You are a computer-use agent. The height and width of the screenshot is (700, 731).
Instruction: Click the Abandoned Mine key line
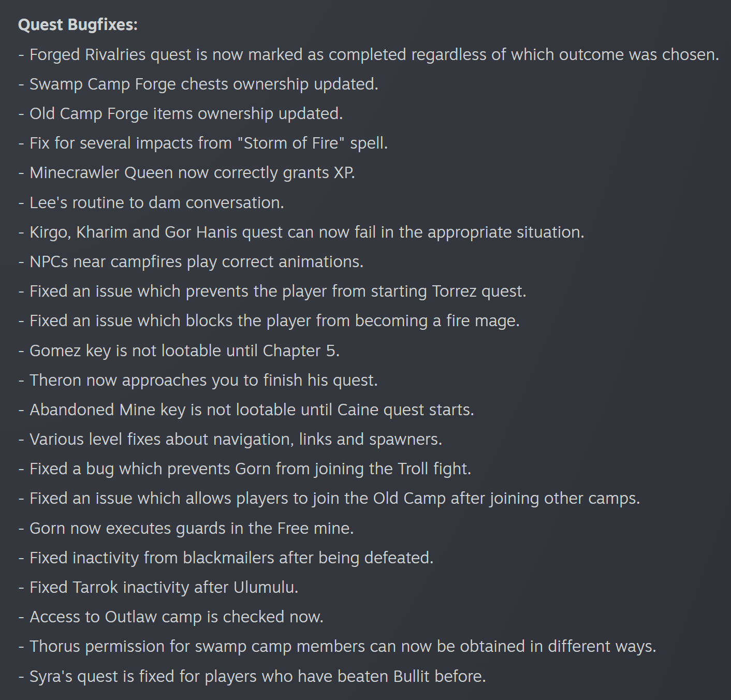pyautogui.click(x=246, y=410)
